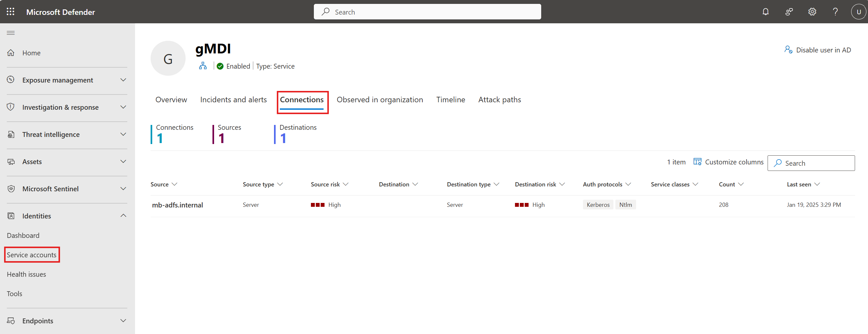The width and height of the screenshot is (868, 334).
Task: Open the settings gear icon
Action: (x=812, y=12)
